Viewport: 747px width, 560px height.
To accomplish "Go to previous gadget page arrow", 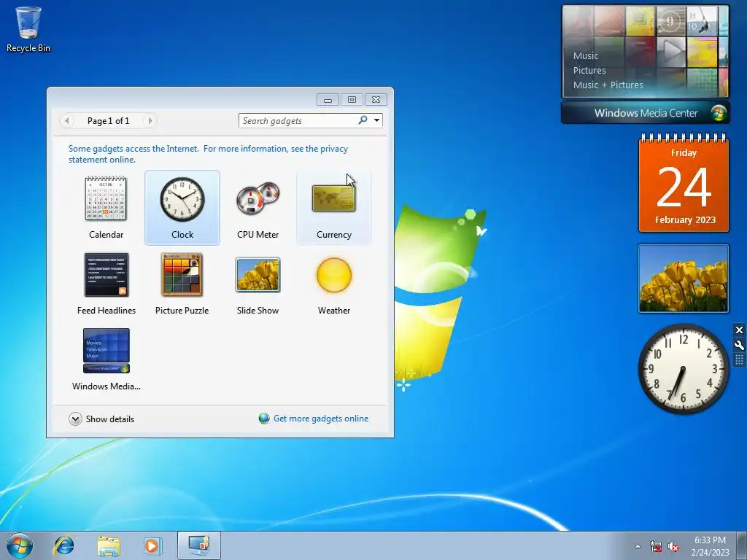I will (66, 121).
